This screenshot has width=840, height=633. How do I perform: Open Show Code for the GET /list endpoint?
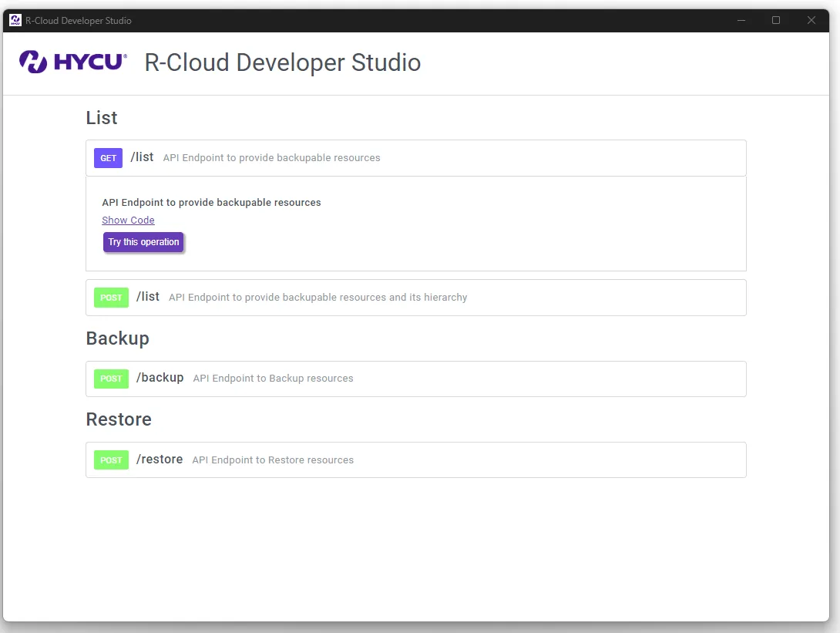[128, 220]
